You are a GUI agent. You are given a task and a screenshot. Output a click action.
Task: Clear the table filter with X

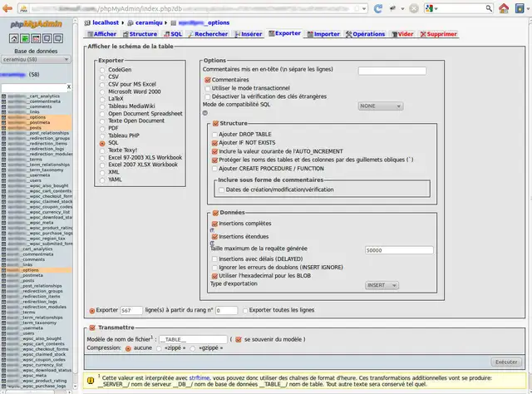click(68, 87)
